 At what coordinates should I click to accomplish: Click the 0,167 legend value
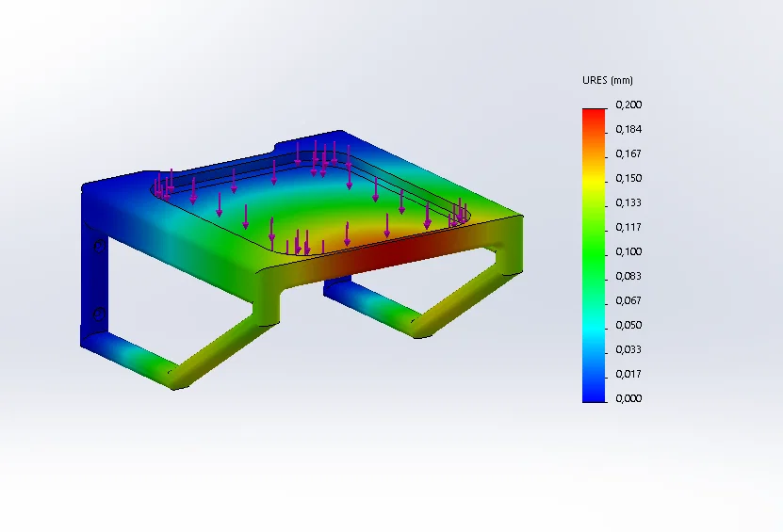[x=628, y=153]
